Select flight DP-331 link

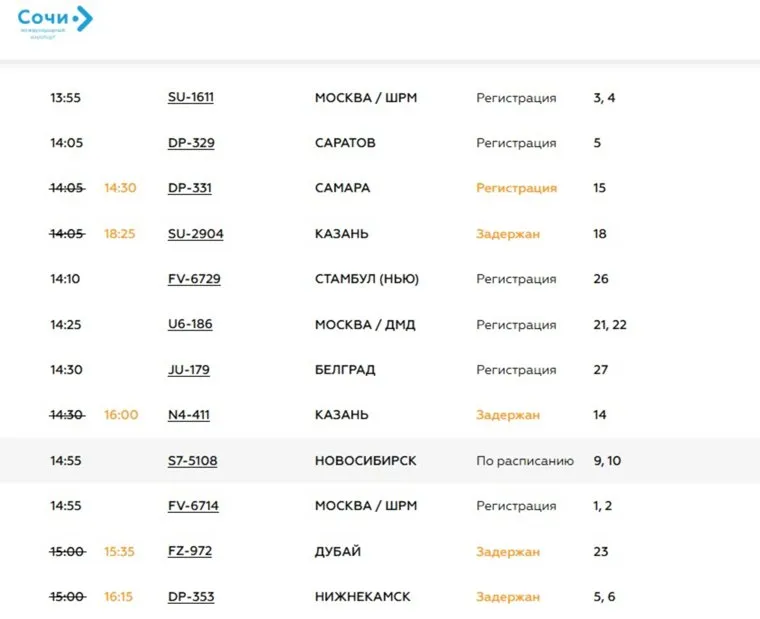pos(189,188)
